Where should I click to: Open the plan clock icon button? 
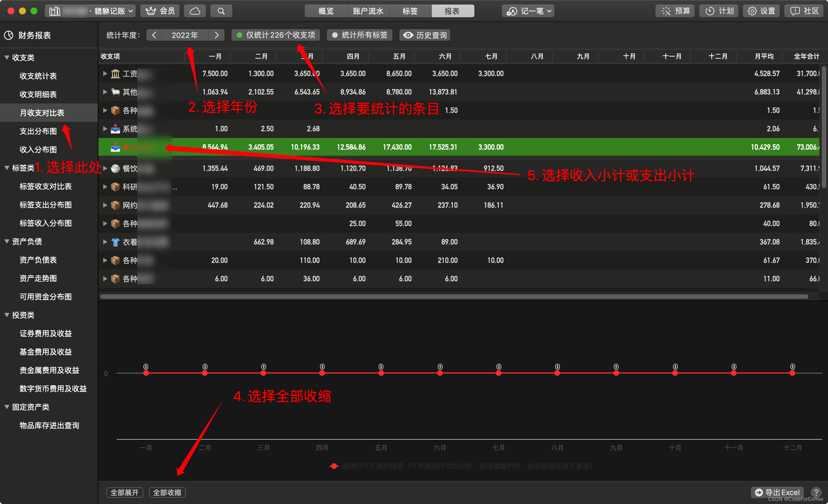pos(718,11)
